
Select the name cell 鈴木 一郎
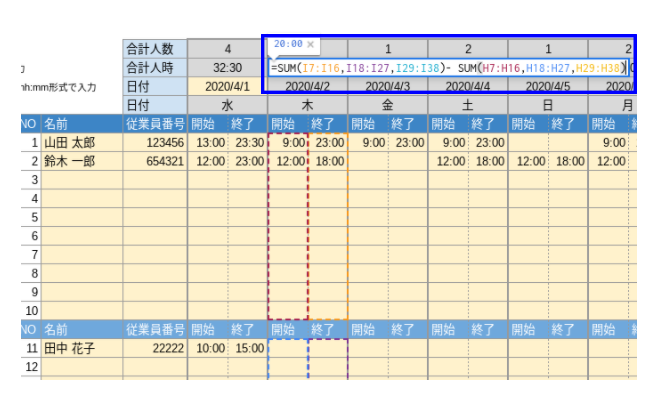tap(82, 161)
